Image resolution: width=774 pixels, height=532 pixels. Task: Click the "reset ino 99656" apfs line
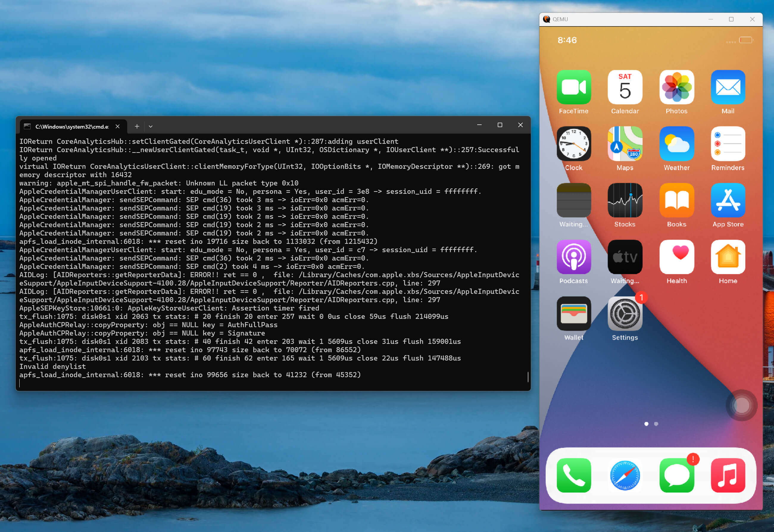(x=190, y=375)
